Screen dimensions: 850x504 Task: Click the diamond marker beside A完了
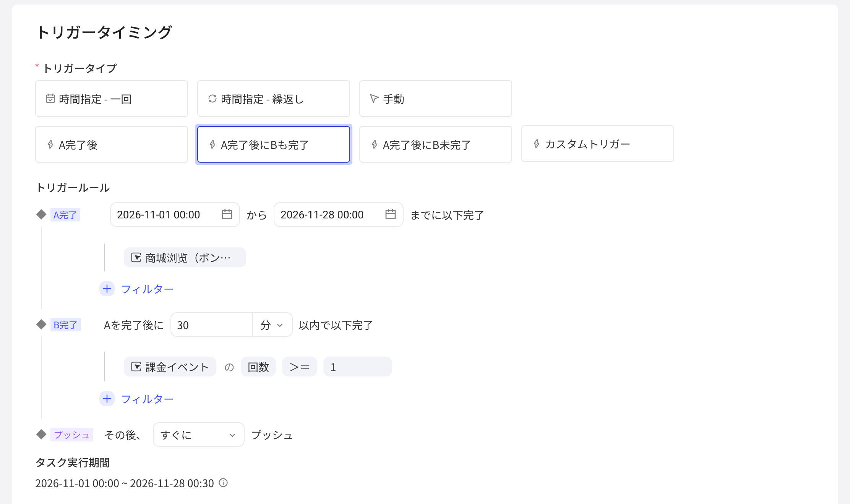[41, 215]
